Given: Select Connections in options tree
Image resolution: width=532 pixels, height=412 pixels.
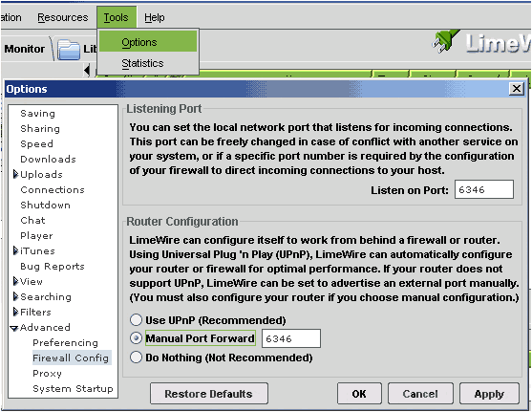Looking at the screenshot, I should pyautogui.click(x=53, y=190).
